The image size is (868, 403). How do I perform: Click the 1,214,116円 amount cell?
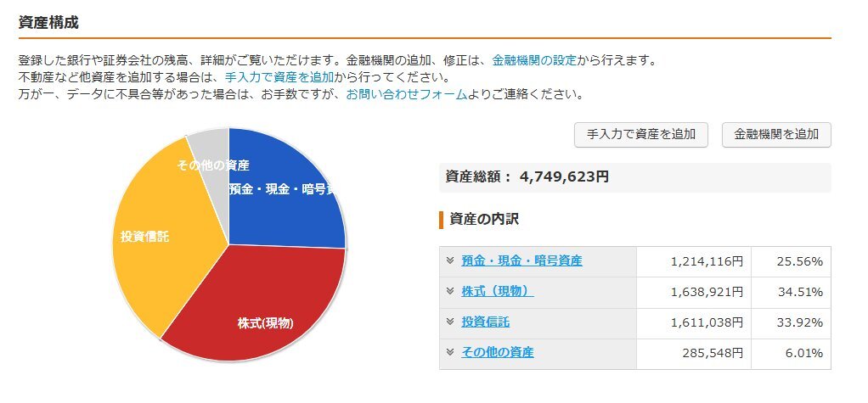tap(693, 261)
